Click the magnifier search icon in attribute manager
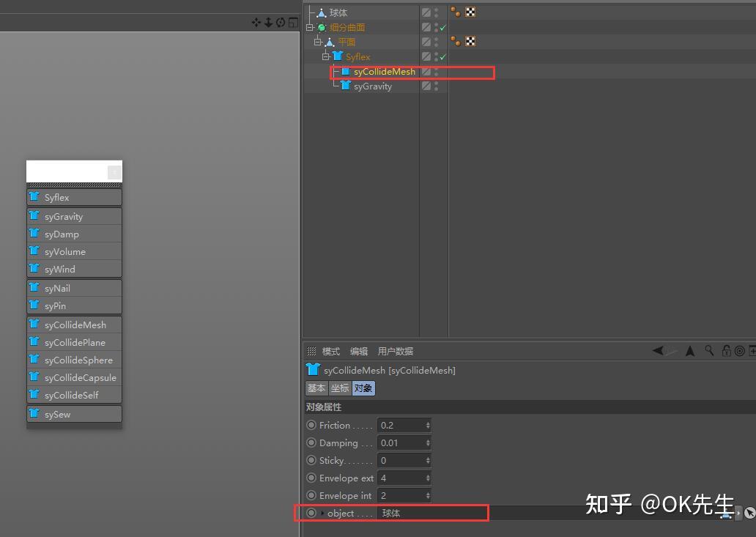756x537 pixels. 708,351
